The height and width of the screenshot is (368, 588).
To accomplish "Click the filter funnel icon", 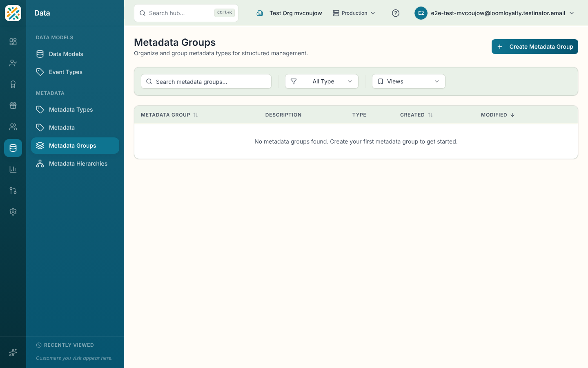I will 294,81.
